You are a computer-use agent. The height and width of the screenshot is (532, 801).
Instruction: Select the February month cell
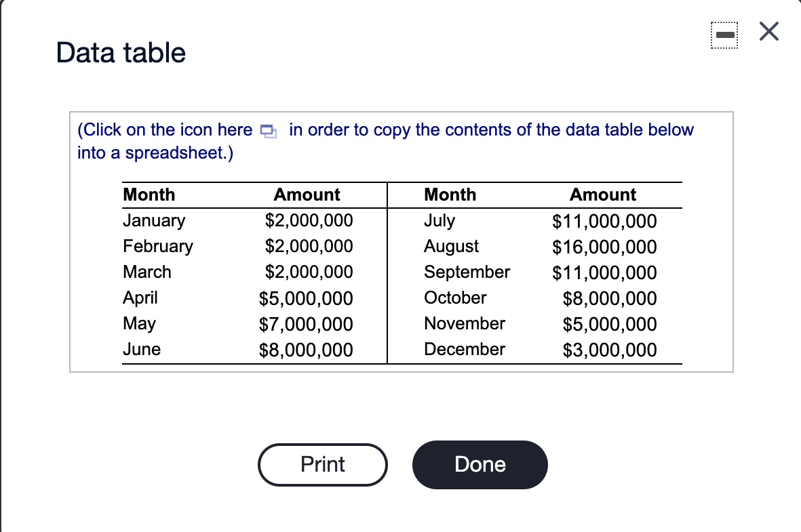tap(158, 247)
